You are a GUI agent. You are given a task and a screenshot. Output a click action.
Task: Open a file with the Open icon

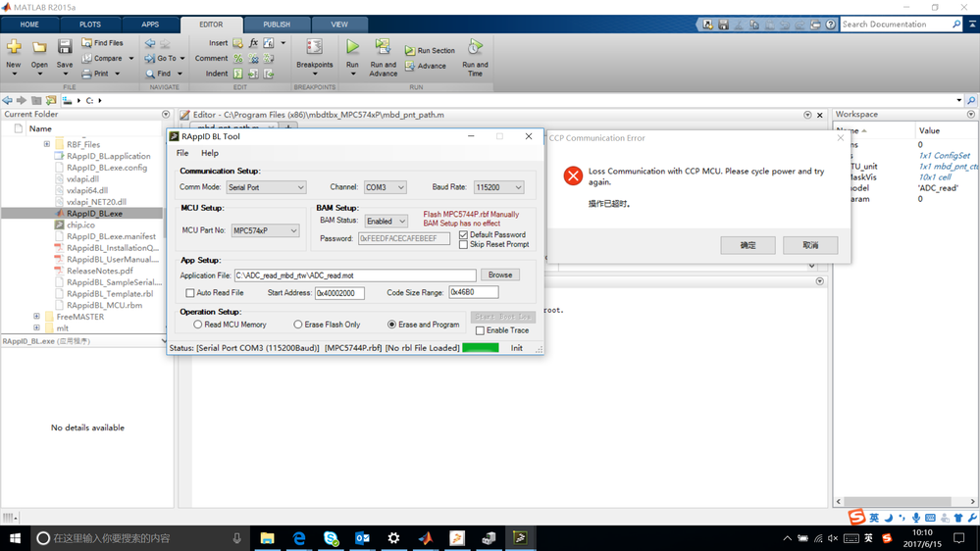pyautogui.click(x=39, y=47)
